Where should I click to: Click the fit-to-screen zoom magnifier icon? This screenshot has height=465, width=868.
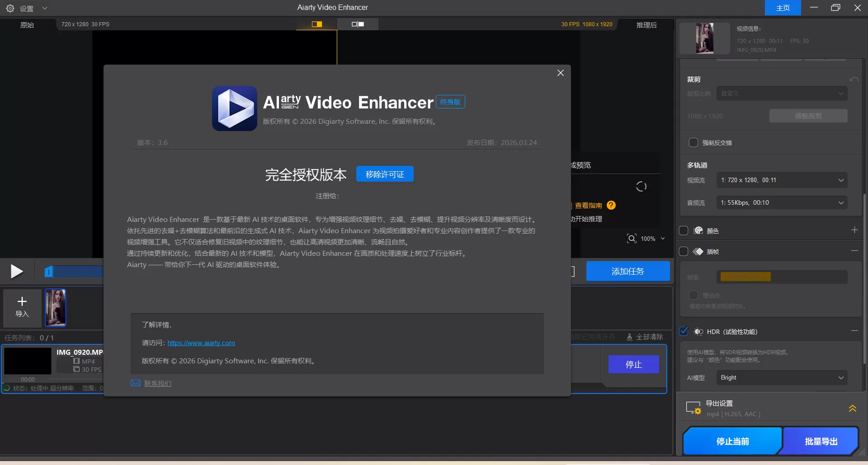click(632, 238)
